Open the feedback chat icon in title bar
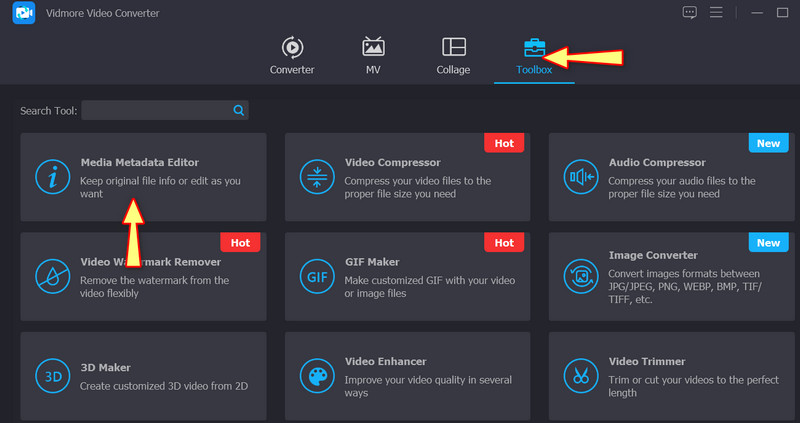The image size is (800, 423). 689,13
